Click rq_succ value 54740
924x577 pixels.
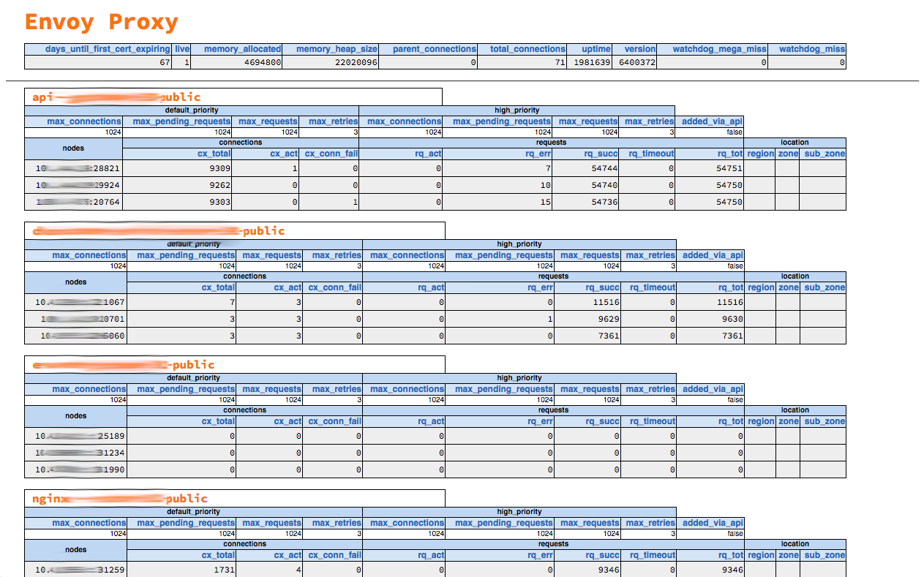click(604, 185)
